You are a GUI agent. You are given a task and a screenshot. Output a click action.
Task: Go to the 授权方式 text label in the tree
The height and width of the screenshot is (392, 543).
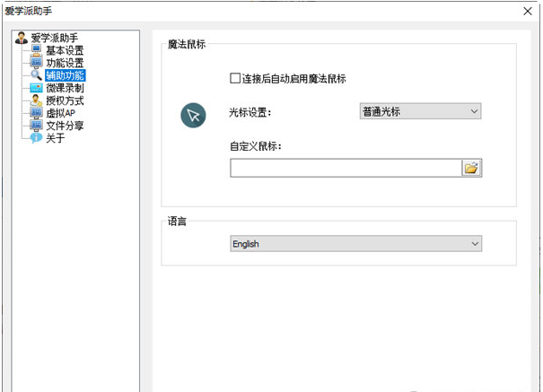click(65, 101)
